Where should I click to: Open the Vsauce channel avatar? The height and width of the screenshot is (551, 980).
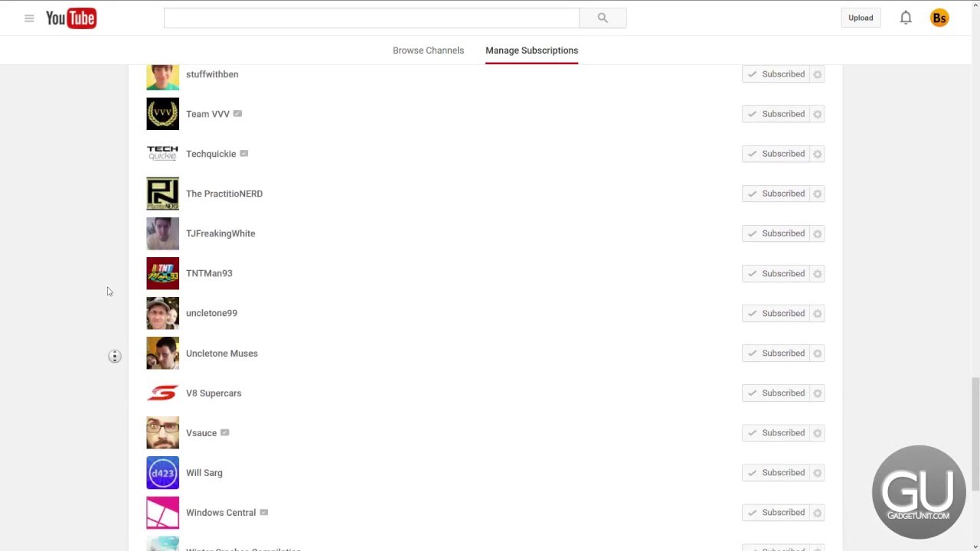click(x=162, y=432)
